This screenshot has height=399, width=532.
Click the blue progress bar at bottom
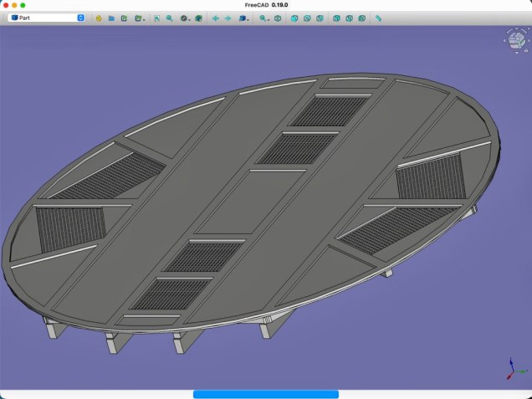pyautogui.click(x=265, y=393)
